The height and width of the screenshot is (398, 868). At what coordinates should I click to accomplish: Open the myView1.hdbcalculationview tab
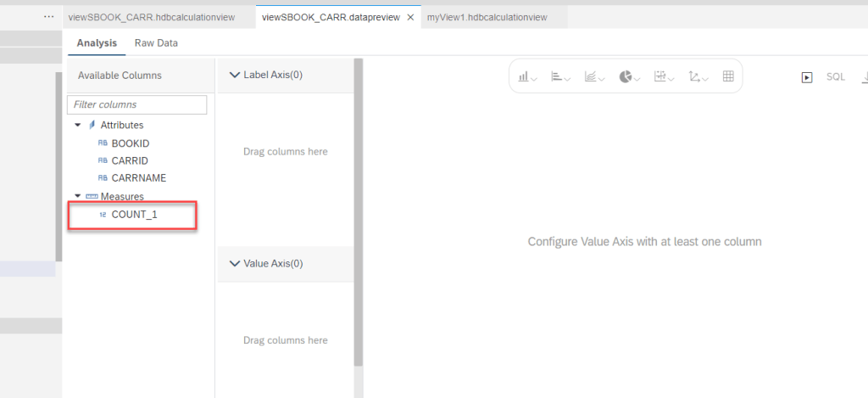[x=487, y=17]
